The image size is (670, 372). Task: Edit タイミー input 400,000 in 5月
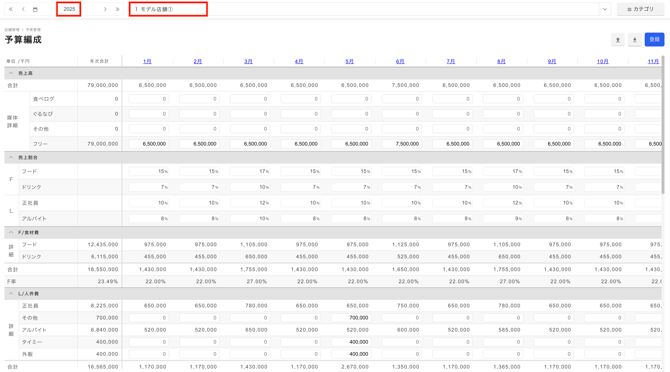pos(351,342)
